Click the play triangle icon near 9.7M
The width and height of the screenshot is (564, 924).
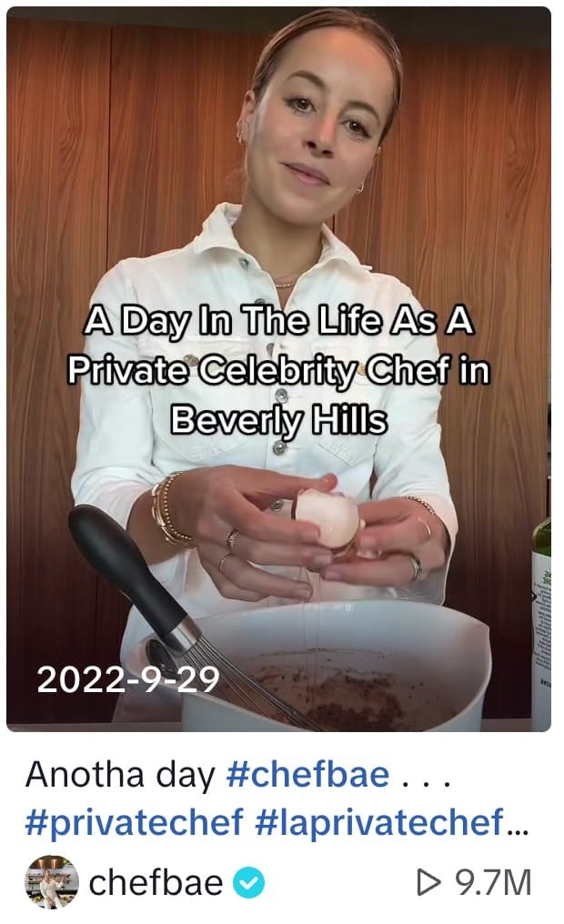tap(428, 882)
